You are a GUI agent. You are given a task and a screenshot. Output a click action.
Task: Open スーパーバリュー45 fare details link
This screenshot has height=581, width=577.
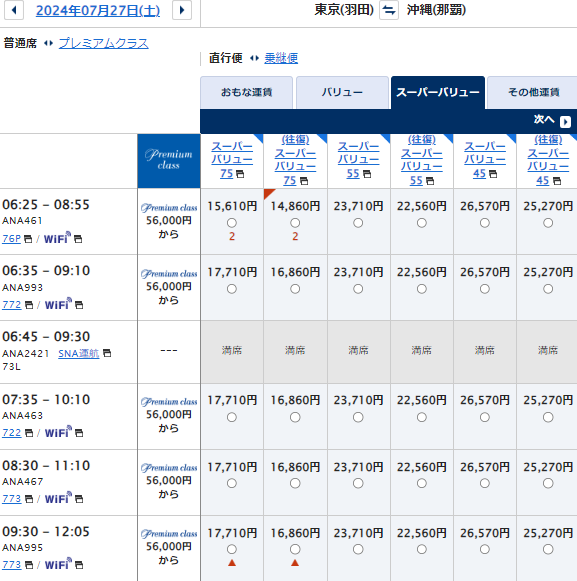coord(485,160)
